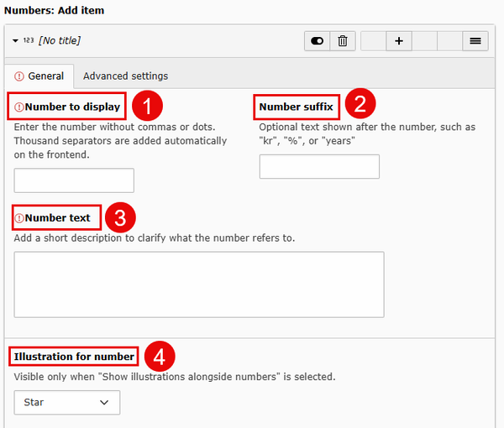The height and width of the screenshot is (428, 504).
Task: Open the Advanced settings tab
Action: (x=125, y=76)
